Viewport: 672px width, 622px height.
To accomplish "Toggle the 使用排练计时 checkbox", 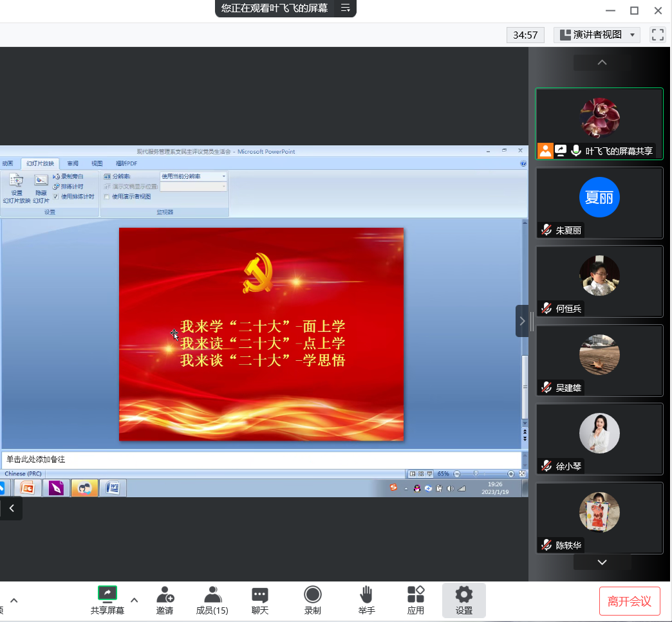I will 56,196.
